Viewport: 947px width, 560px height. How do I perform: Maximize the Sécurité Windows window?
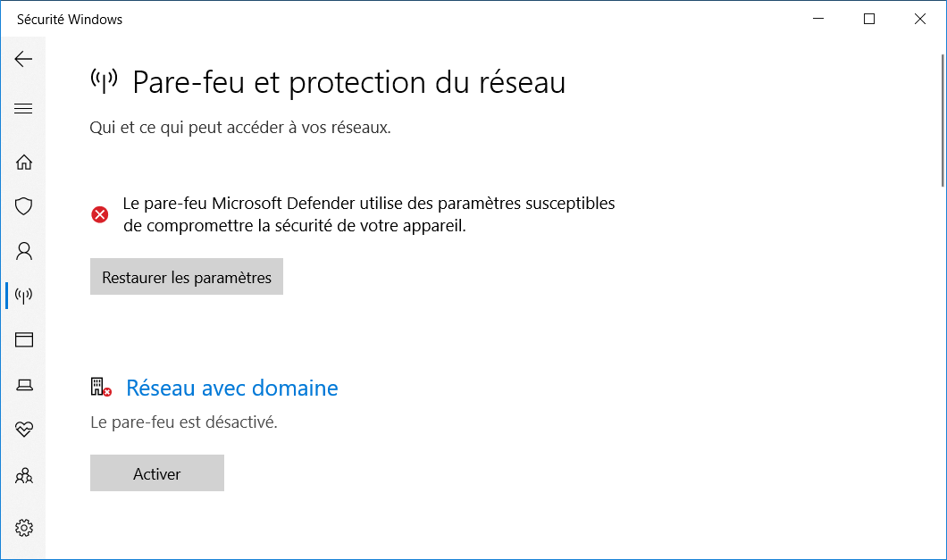coord(869,19)
